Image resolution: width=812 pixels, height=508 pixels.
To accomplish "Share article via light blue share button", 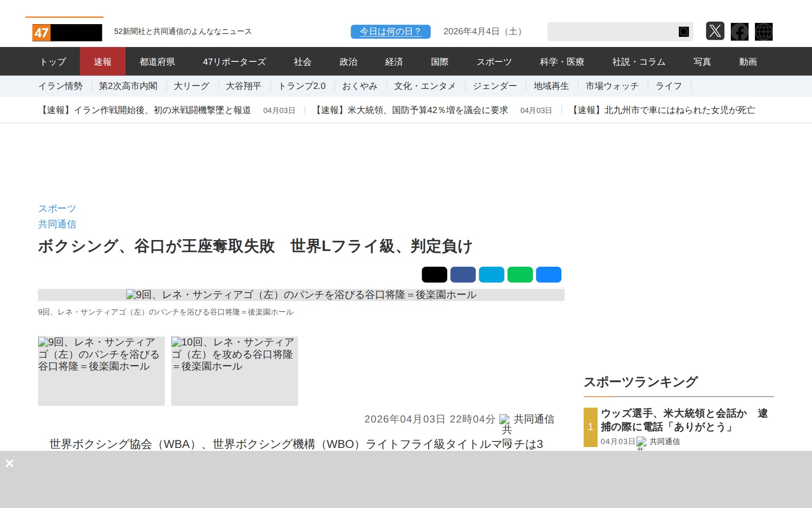I will 491,275.
